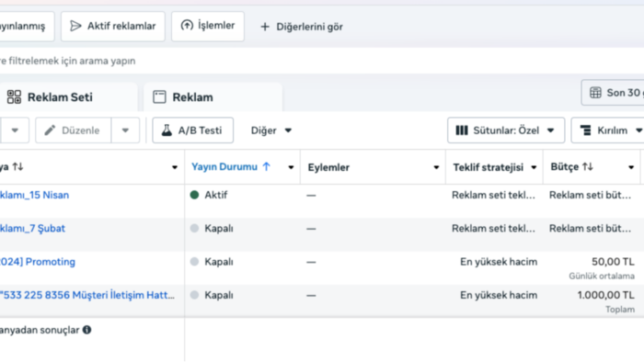Screen dimensions: 644x362
Task: Click the Günlük ortalama label
Action: click(602, 277)
